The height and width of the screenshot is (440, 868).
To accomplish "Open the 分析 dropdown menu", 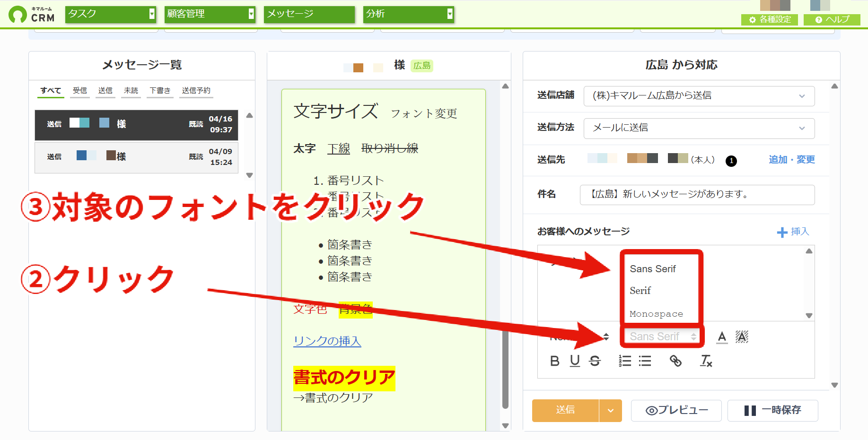I will point(409,14).
